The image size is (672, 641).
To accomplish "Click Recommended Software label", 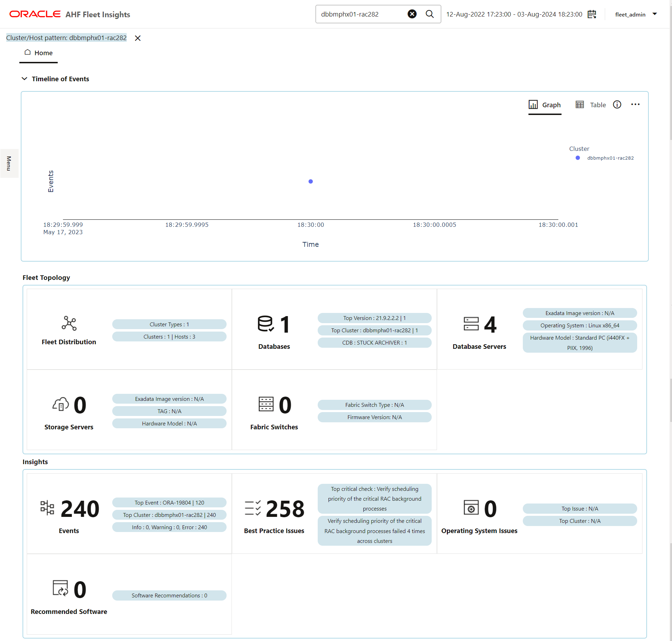I will pyautogui.click(x=69, y=611).
